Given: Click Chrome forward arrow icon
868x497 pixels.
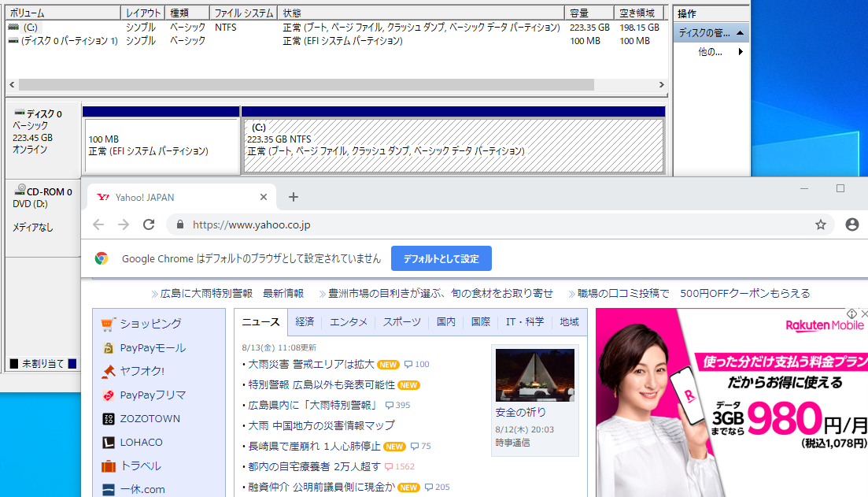Looking at the screenshot, I should coord(124,224).
